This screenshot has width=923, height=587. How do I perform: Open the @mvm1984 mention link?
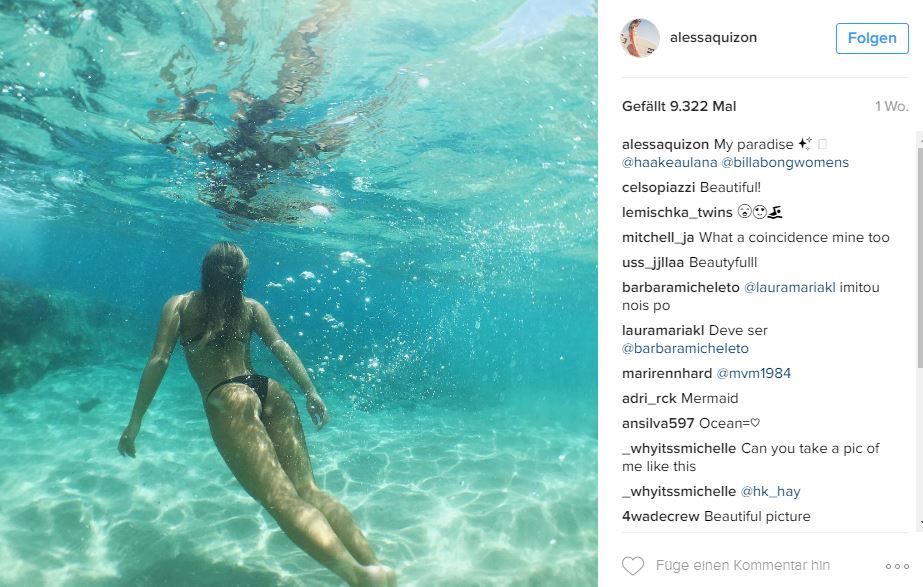753,373
